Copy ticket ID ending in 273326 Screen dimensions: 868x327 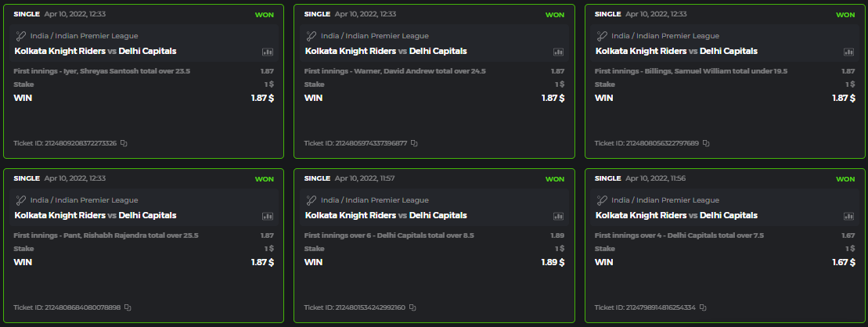[x=124, y=143]
